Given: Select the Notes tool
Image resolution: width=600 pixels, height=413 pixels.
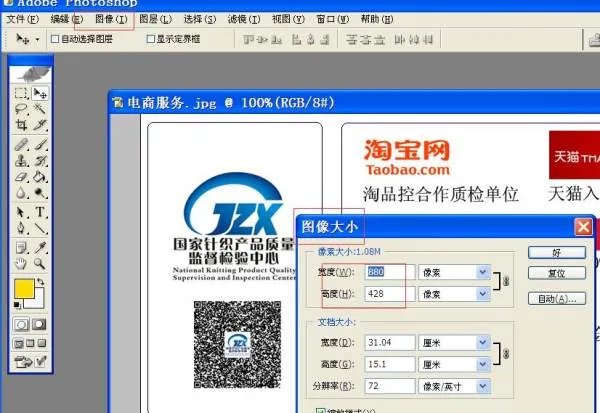Looking at the screenshot, I should tap(21, 248).
